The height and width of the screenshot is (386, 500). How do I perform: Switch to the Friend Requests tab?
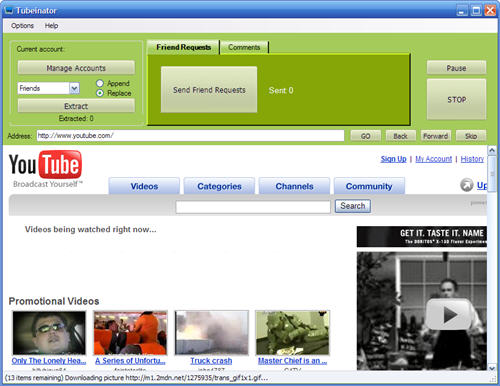pos(183,47)
